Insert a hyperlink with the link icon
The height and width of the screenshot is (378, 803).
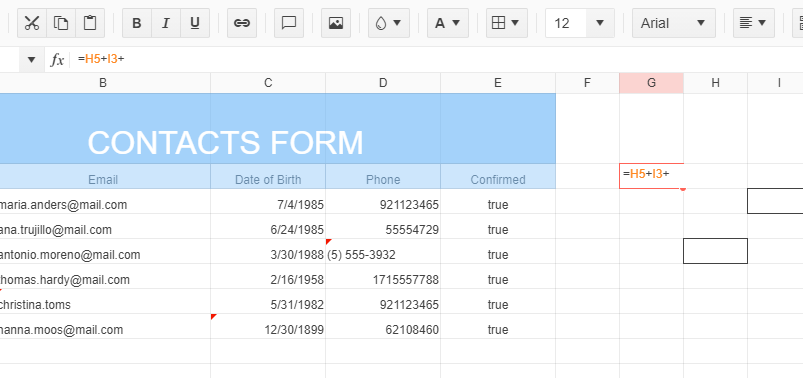242,23
